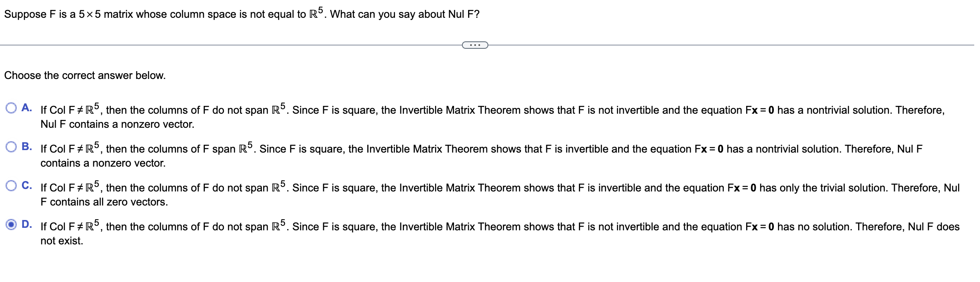Select radio button for answer choice C

[12, 184]
